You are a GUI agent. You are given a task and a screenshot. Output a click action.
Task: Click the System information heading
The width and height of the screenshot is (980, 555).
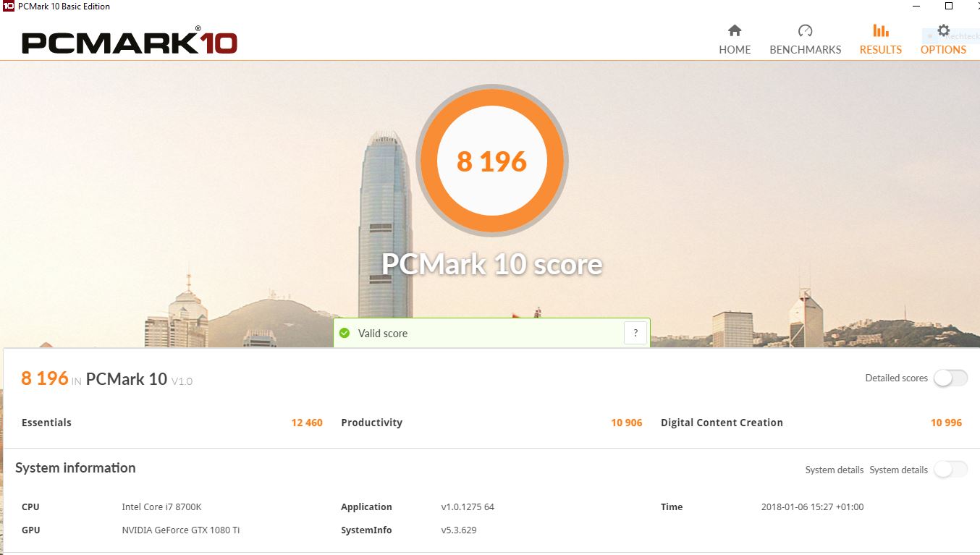coord(75,468)
